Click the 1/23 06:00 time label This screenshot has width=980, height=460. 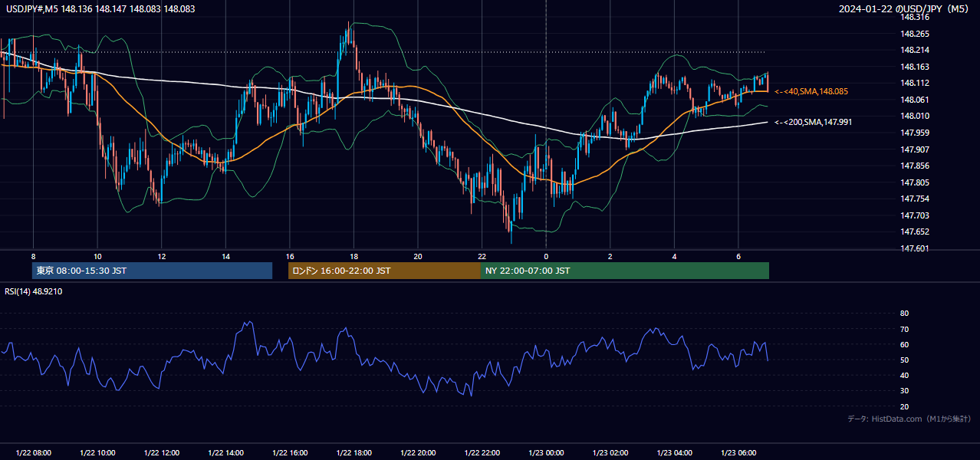click(x=738, y=453)
